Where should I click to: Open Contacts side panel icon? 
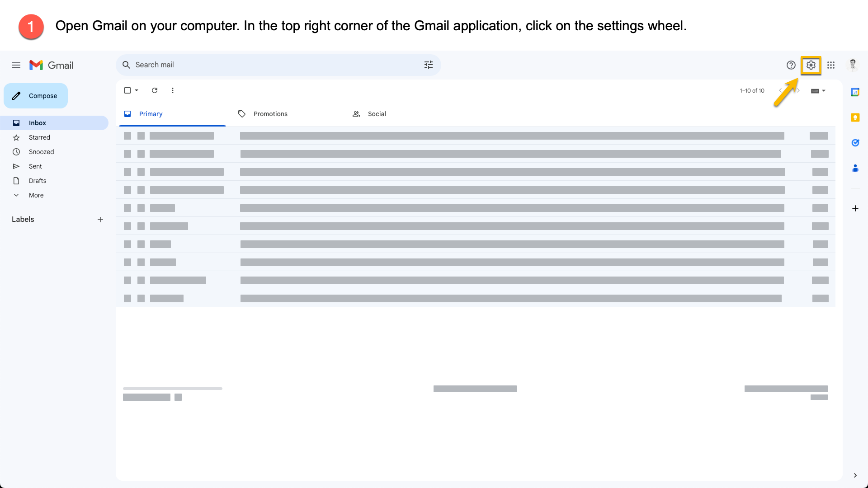pos(855,168)
